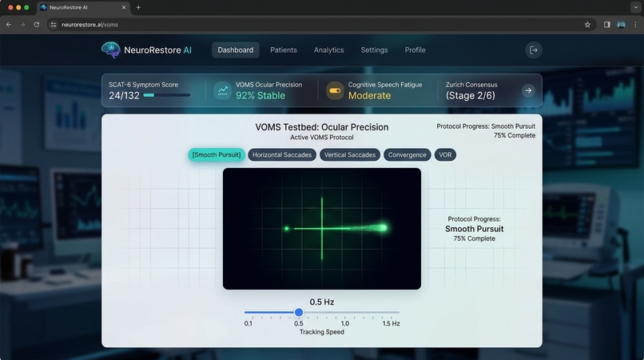Image resolution: width=644 pixels, height=360 pixels.
Task: Go forward in browser history
Action: pos(22,25)
